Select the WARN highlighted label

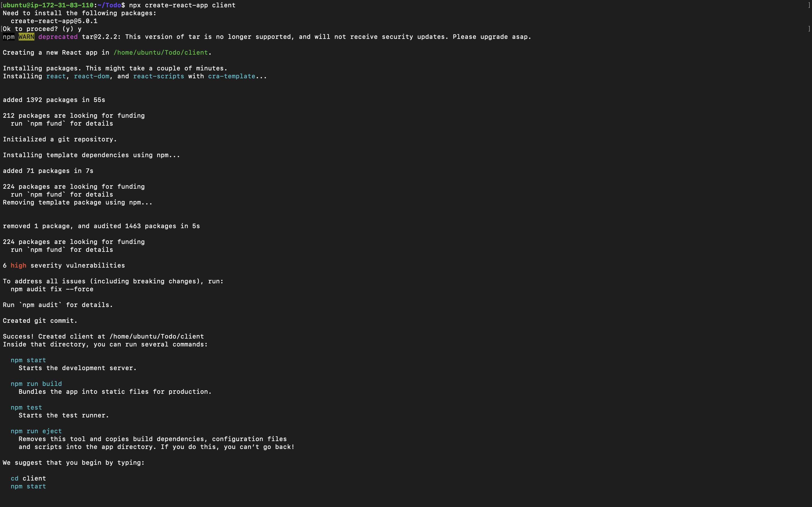pos(26,37)
